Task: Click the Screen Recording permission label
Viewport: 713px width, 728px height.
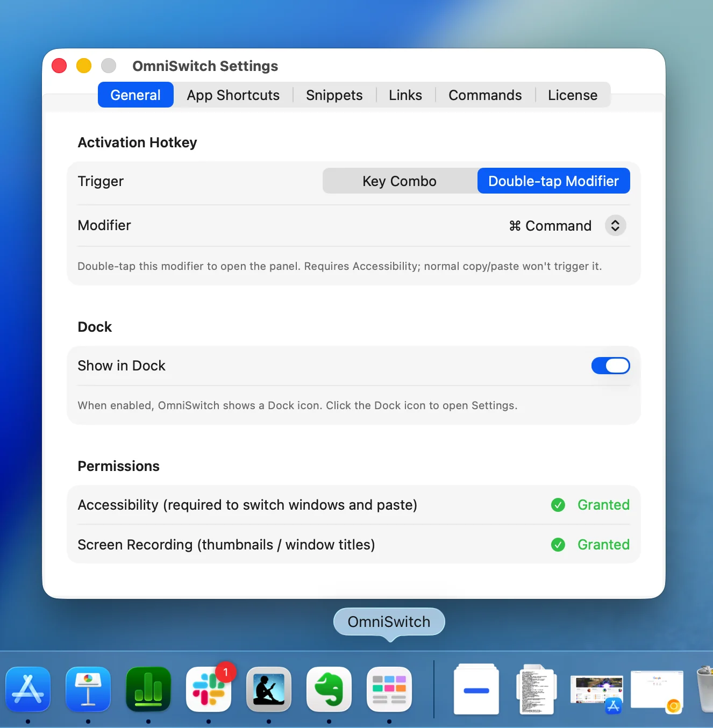Action: 226,545
